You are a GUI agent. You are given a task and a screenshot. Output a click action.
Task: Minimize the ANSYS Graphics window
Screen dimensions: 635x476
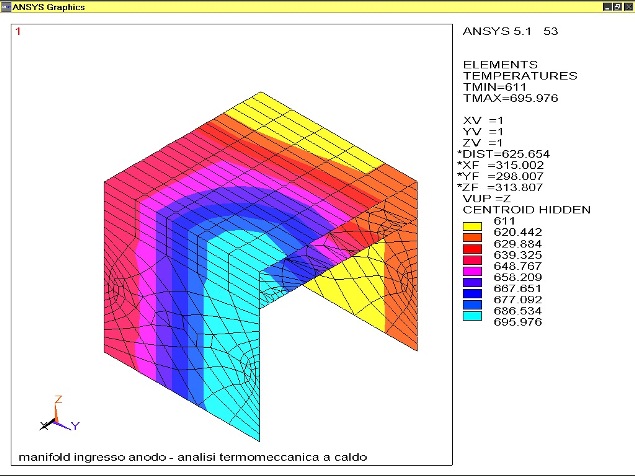tap(607, 7)
